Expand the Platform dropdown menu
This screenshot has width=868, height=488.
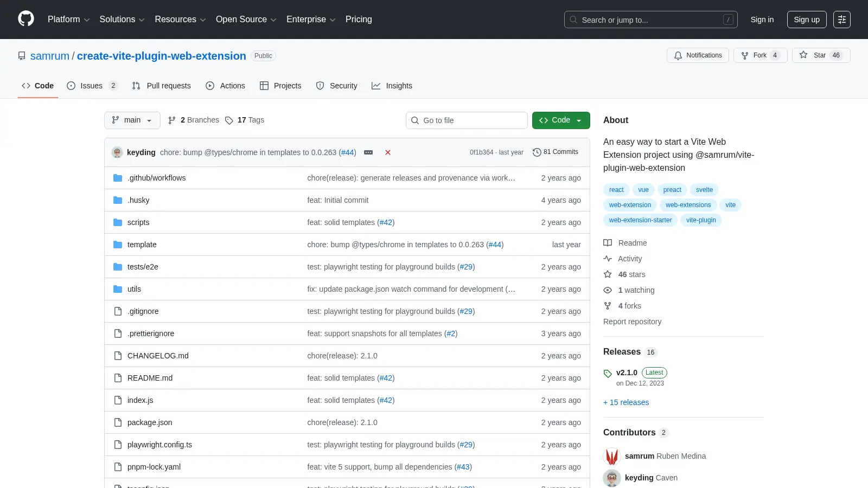coord(68,20)
